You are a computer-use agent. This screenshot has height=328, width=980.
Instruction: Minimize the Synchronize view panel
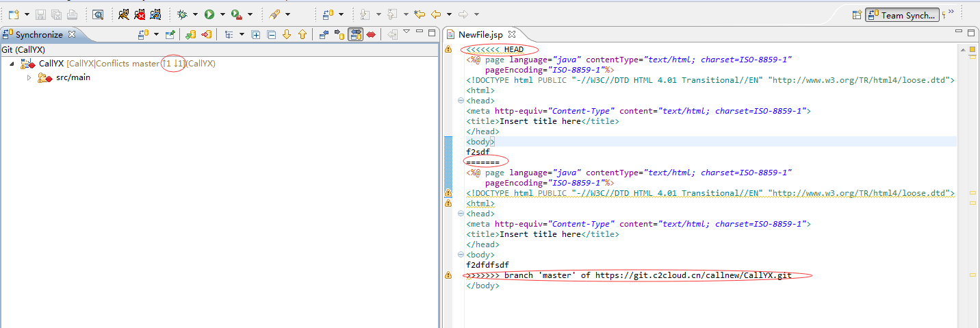click(x=419, y=32)
